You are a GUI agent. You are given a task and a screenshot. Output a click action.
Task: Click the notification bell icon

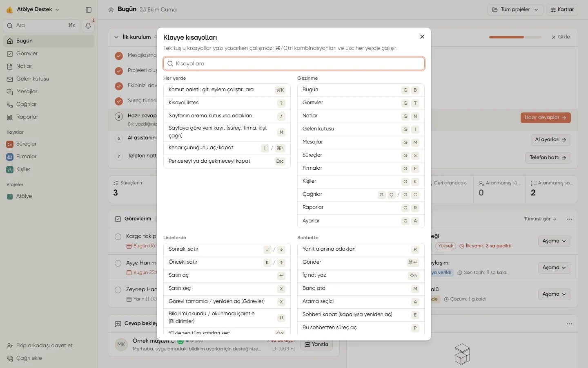click(x=88, y=25)
